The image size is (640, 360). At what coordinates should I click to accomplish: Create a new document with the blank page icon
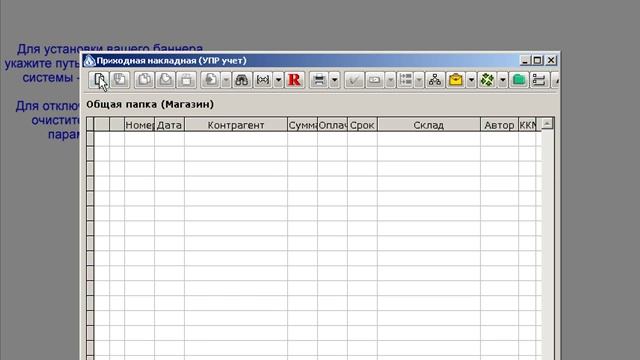click(x=99, y=80)
